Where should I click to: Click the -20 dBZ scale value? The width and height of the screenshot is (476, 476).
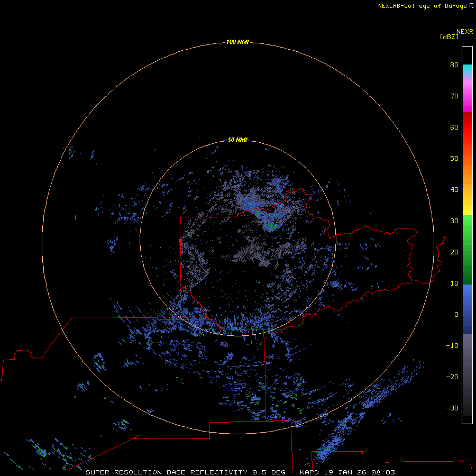click(452, 377)
